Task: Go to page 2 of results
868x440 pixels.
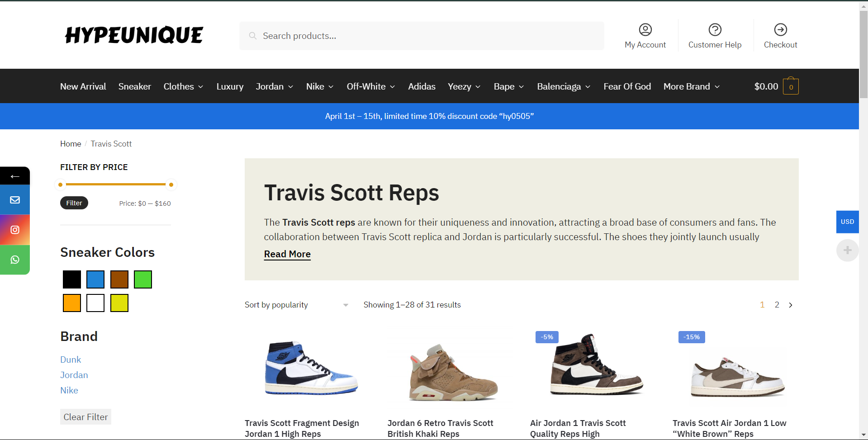Action: click(x=777, y=305)
